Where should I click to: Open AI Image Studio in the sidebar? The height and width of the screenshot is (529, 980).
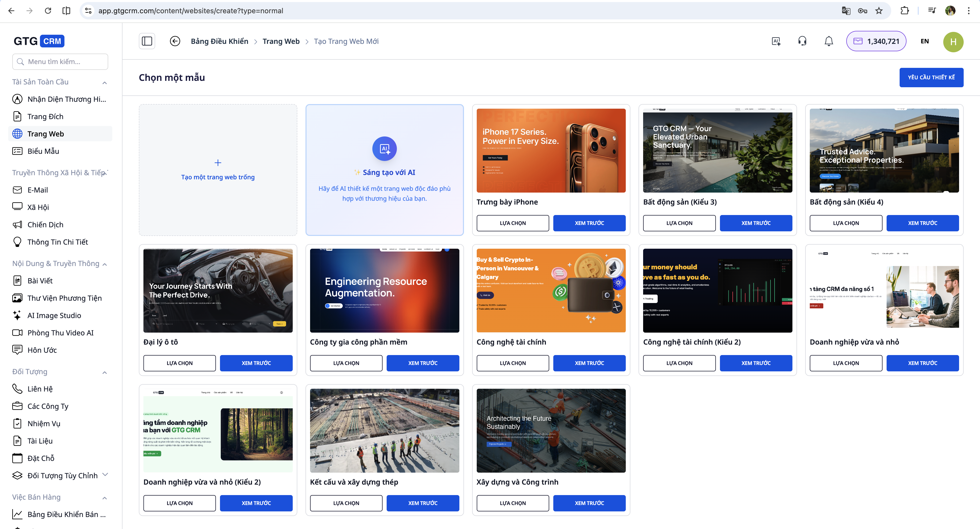[54, 315]
